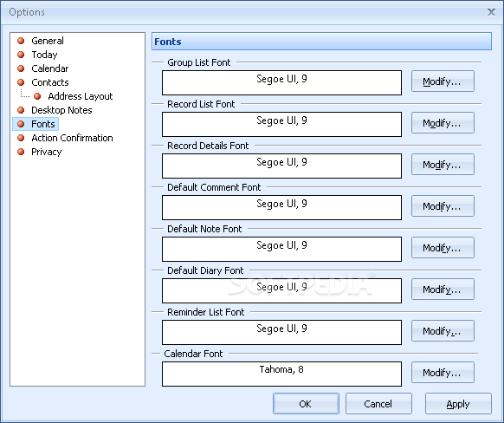Click the Calendar Font label

[193, 354]
